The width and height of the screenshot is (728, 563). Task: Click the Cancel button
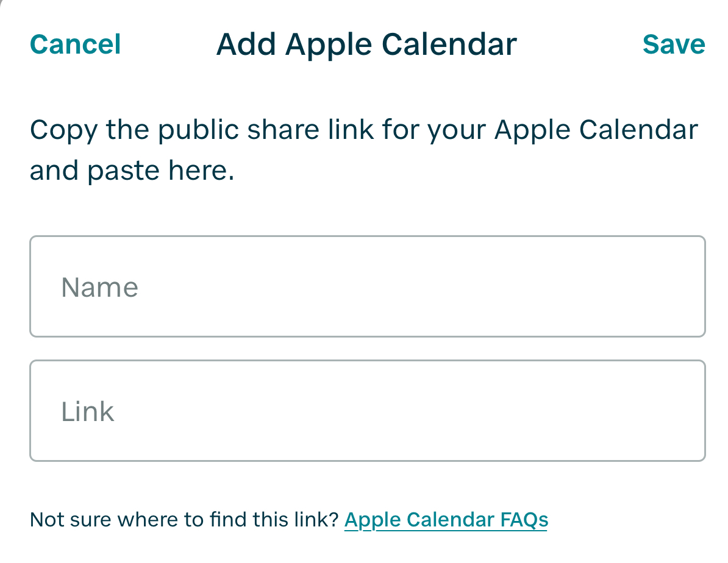click(x=75, y=44)
